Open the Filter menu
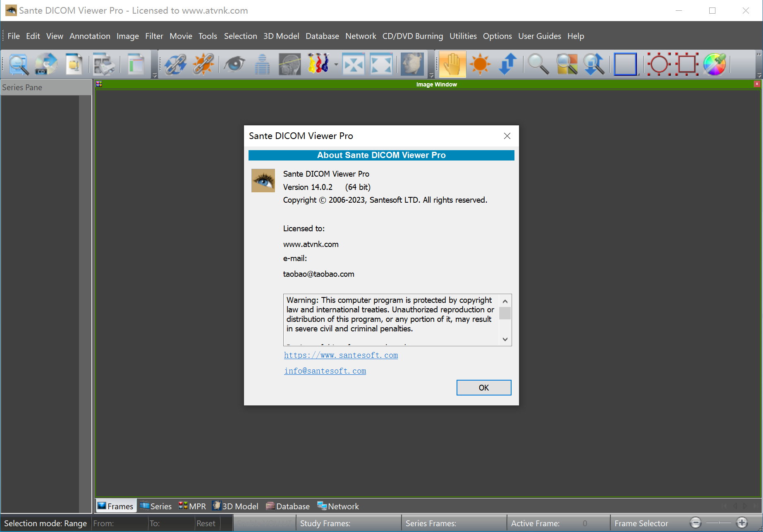 pyautogui.click(x=154, y=36)
